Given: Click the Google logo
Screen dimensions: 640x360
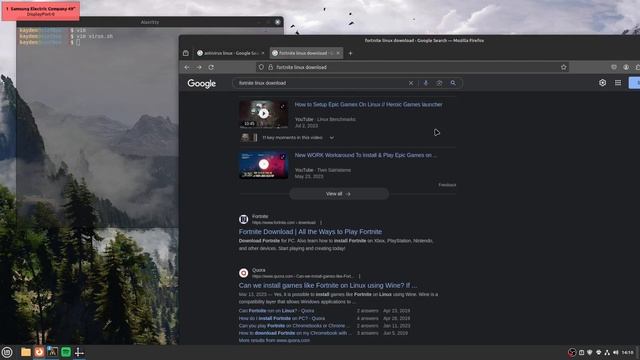Looking at the screenshot, I should 202,84.
